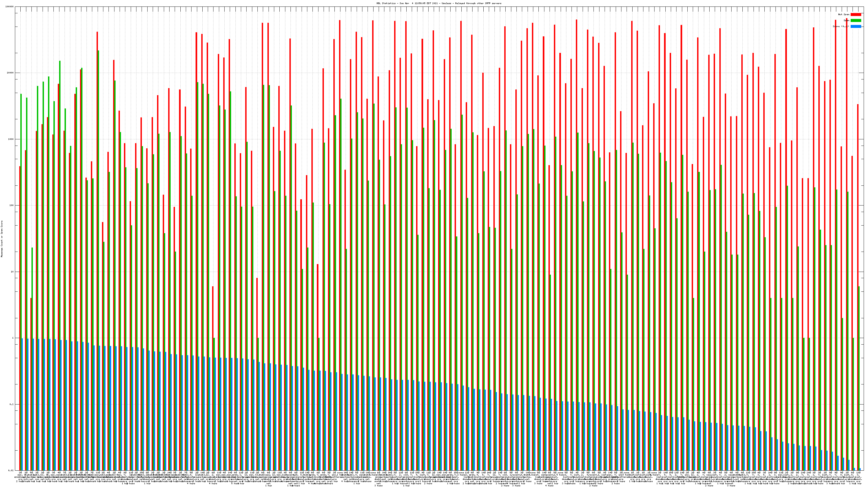The image size is (868, 488).
Task: Click the RBL Statistics chart title
Action: point(439,3)
